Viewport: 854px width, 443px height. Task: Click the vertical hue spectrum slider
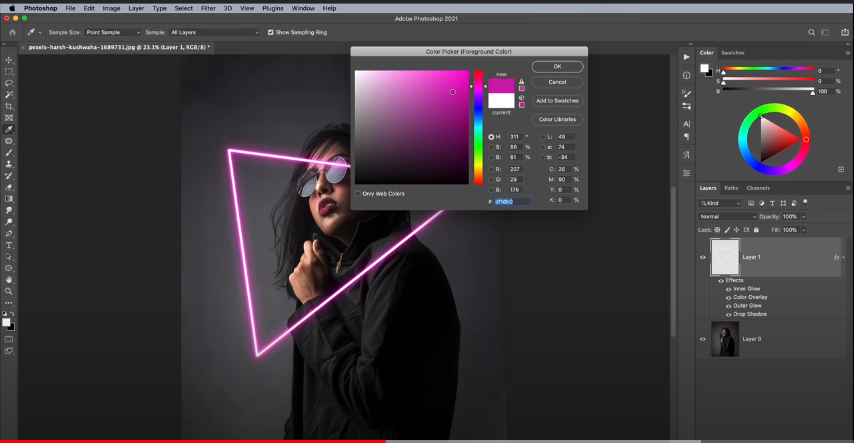[478, 127]
